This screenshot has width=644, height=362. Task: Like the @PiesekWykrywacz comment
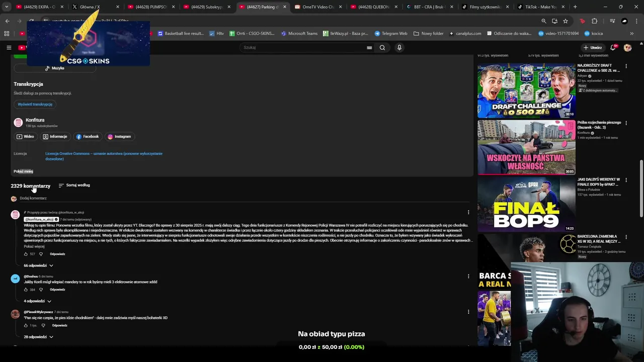tap(26, 325)
